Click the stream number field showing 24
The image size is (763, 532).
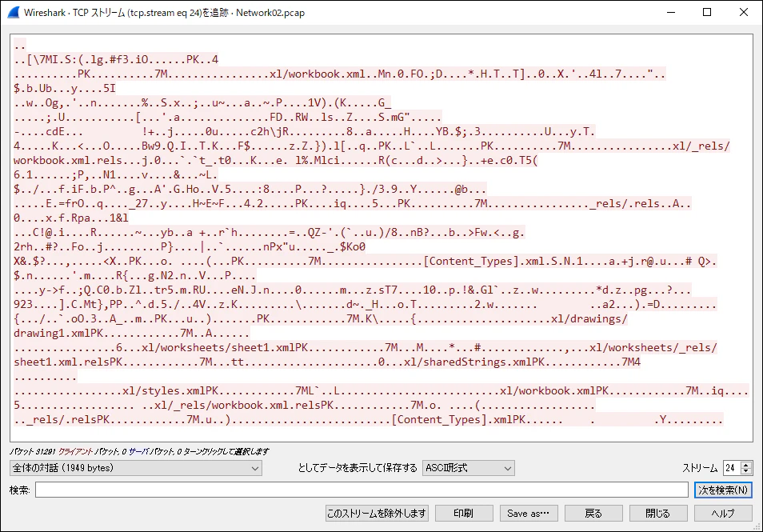pos(732,468)
